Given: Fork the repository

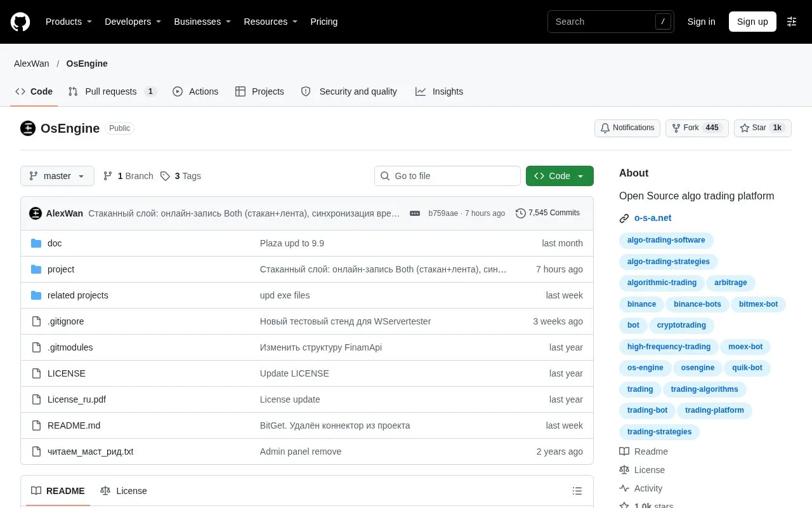Looking at the screenshot, I should click(697, 128).
